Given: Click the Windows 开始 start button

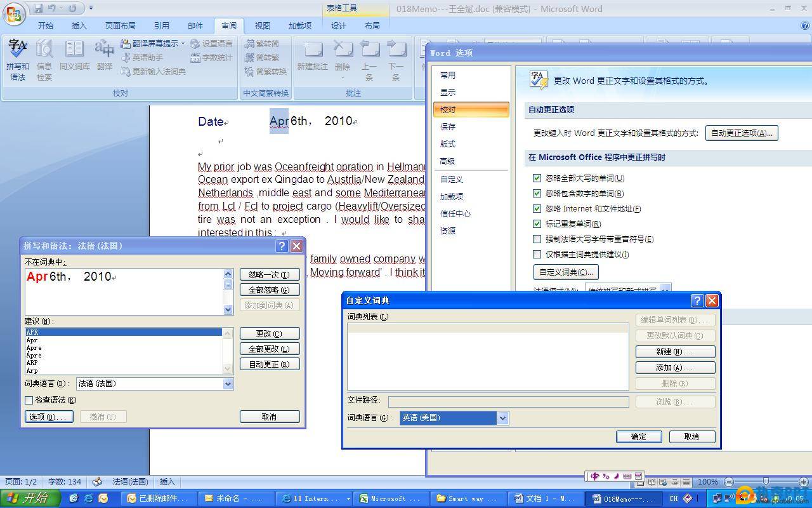Looking at the screenshot, I should 30,498.
